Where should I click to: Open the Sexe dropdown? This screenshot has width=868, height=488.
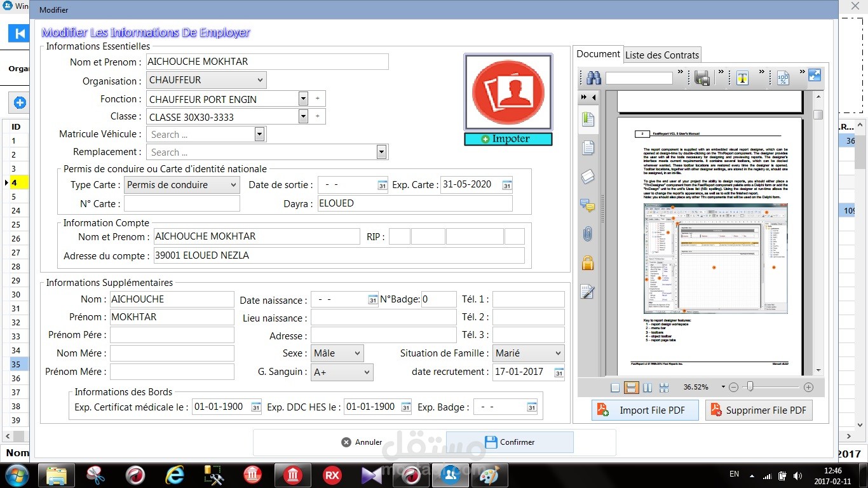tap(337, 353)
